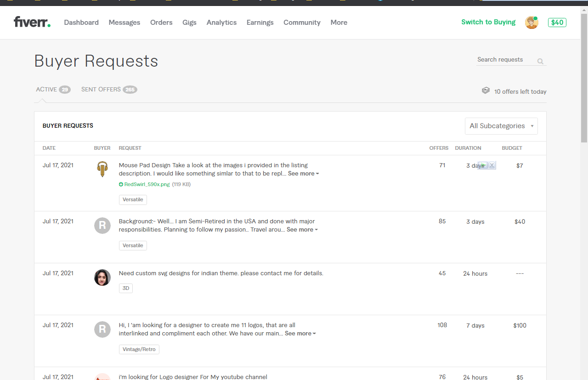Viewport: 588px width, 380px height.
Task: Download the RedSwirl_590x.png attachment
Action: click(147, 184)
